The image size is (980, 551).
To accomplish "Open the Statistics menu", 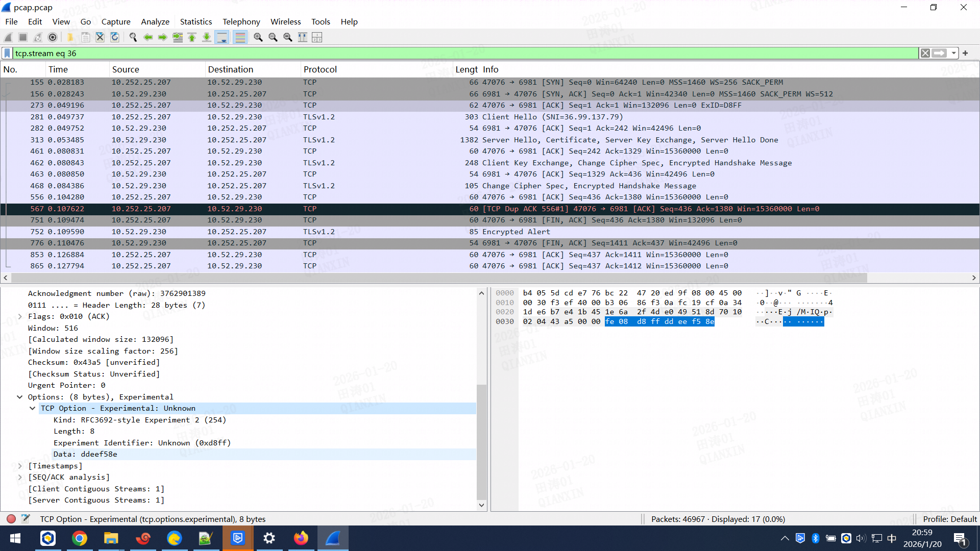I will [195, 21].
